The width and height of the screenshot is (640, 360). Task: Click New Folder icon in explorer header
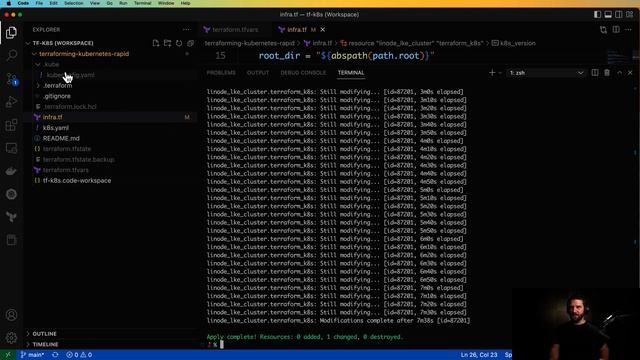click(x=167, y=43)
